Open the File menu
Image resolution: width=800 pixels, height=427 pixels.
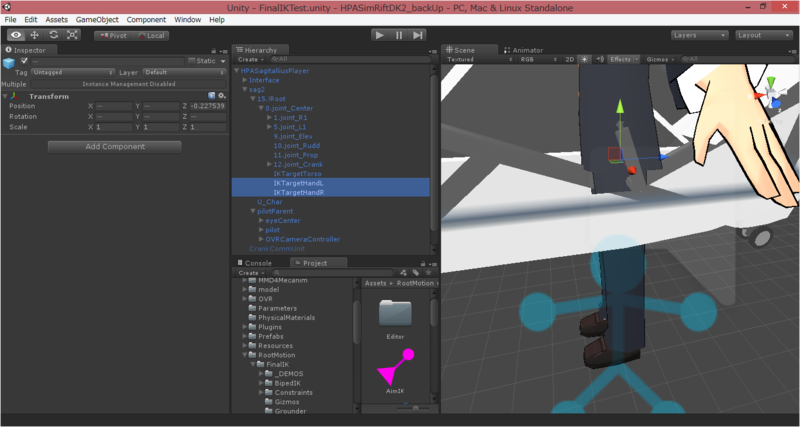point(10,19)
